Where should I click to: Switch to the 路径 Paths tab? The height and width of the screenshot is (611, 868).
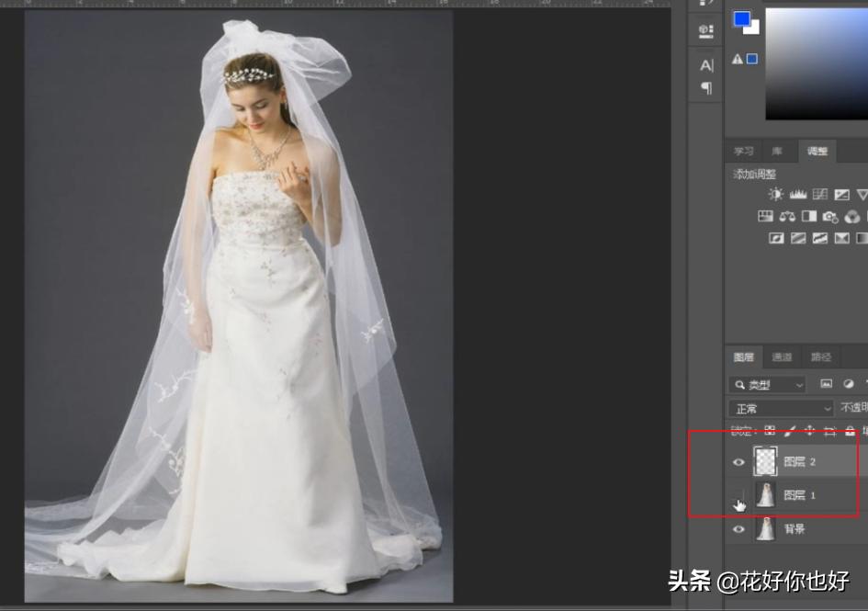(820, 357)
